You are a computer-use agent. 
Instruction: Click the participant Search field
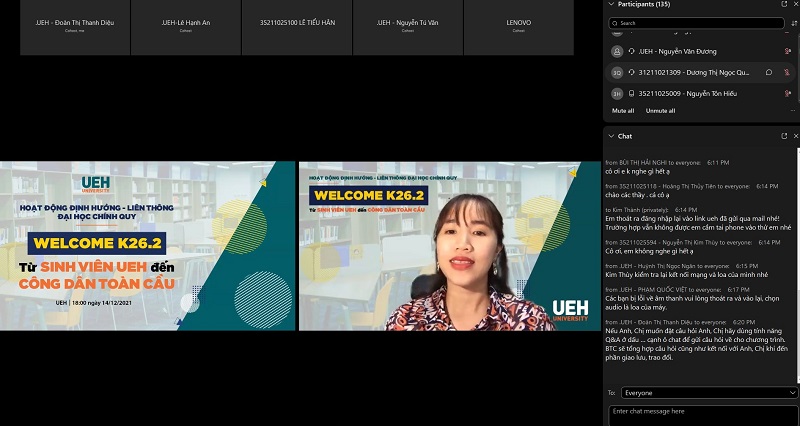coord(696,23)
